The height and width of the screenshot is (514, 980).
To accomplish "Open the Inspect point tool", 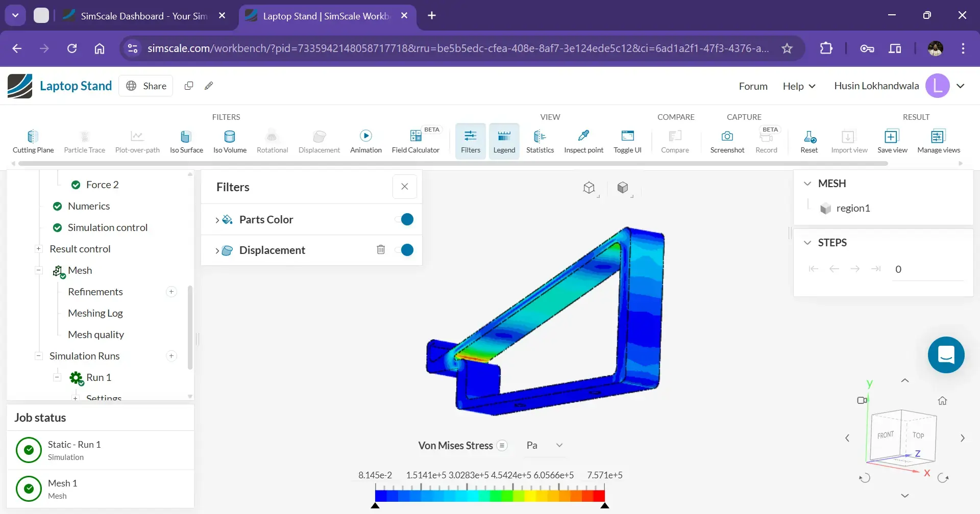I will (584, 141).
